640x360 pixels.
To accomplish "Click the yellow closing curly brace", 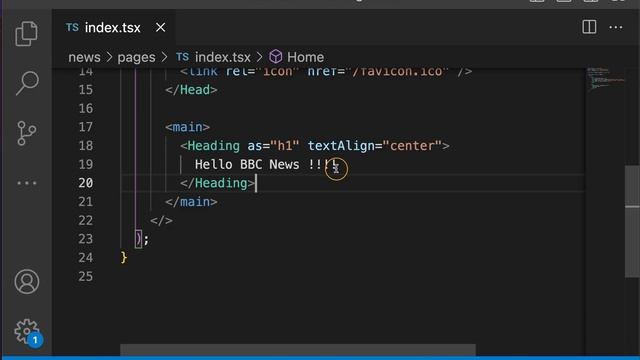I will point(124,258).
